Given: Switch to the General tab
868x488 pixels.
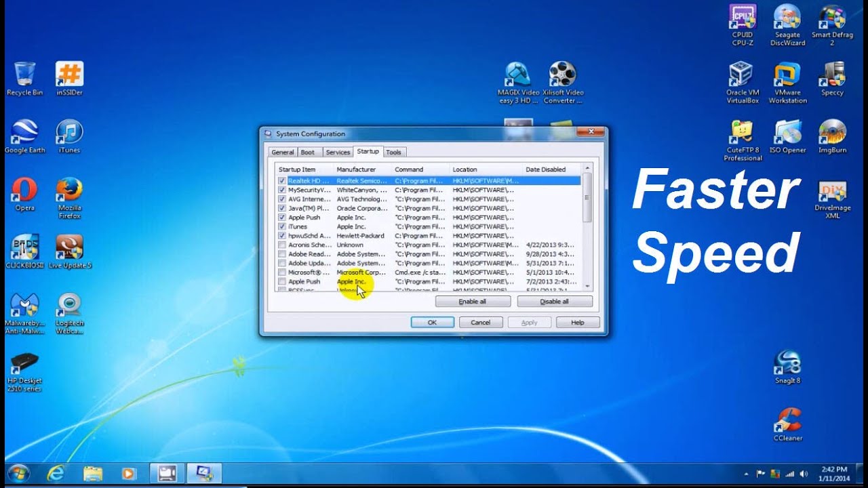Looking at the screenshot, I should coord(283,152).
